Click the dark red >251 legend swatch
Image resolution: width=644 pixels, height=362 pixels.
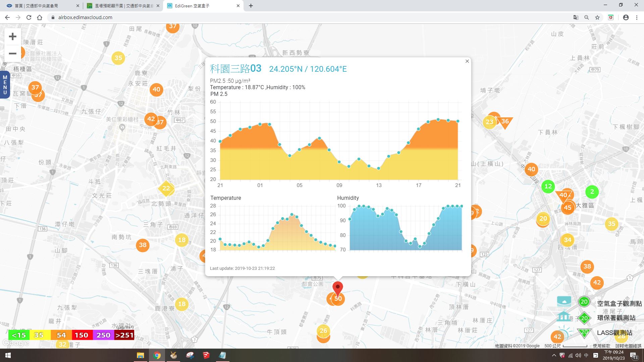pos(124,335)
